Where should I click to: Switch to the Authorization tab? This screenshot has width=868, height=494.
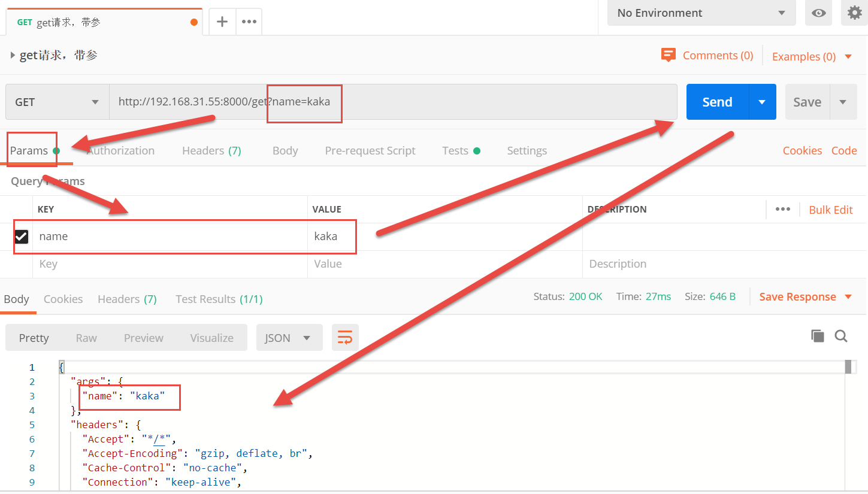point(120,151)
